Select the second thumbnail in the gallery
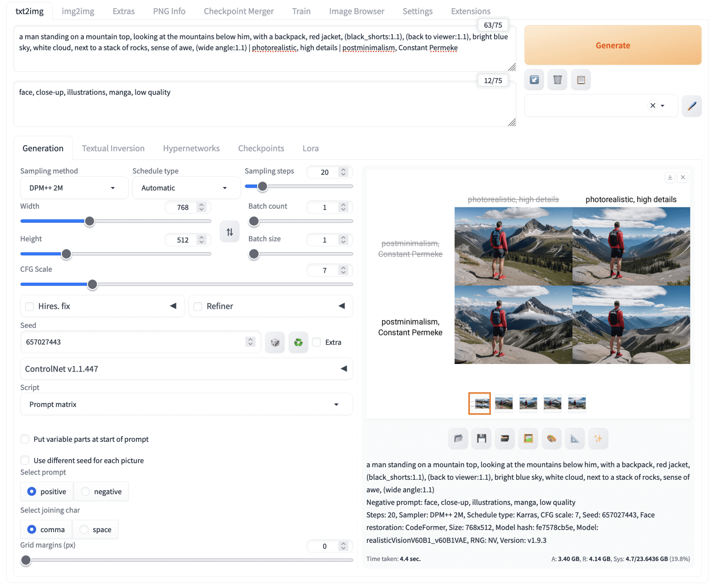Image resolution: width=715 pixels, height=588 pixels. point(503,403)
